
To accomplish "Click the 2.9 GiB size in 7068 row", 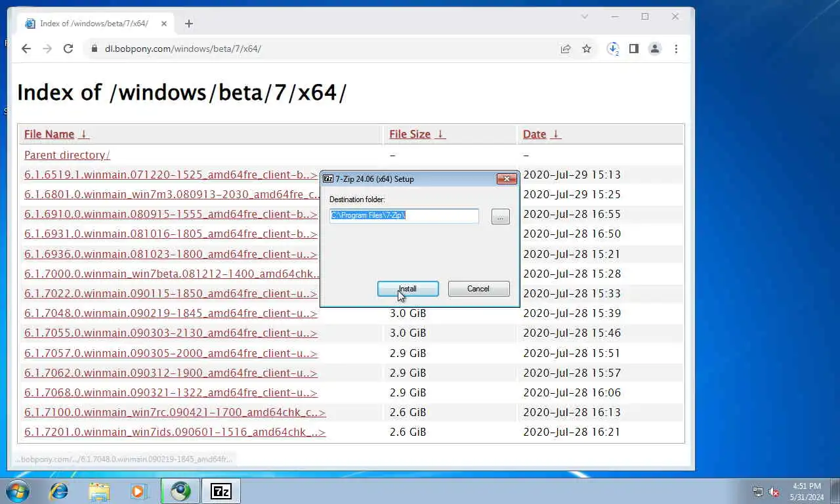I will coord(408,392).
